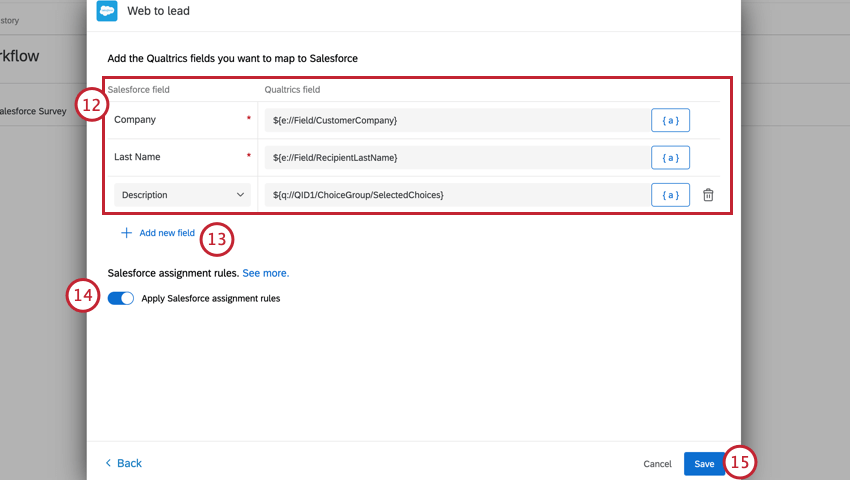Open the See more link
The height and width of the screenshot is (480, 850).
pos(265,272)
